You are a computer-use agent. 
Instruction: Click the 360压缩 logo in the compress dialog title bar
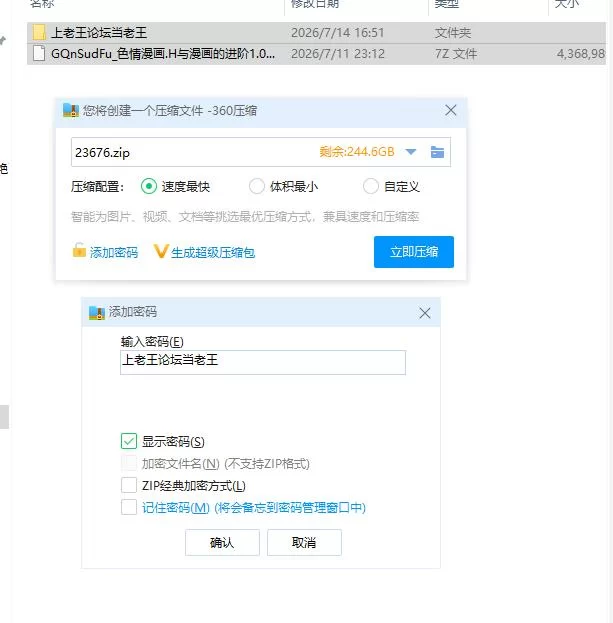pos(71,110)
